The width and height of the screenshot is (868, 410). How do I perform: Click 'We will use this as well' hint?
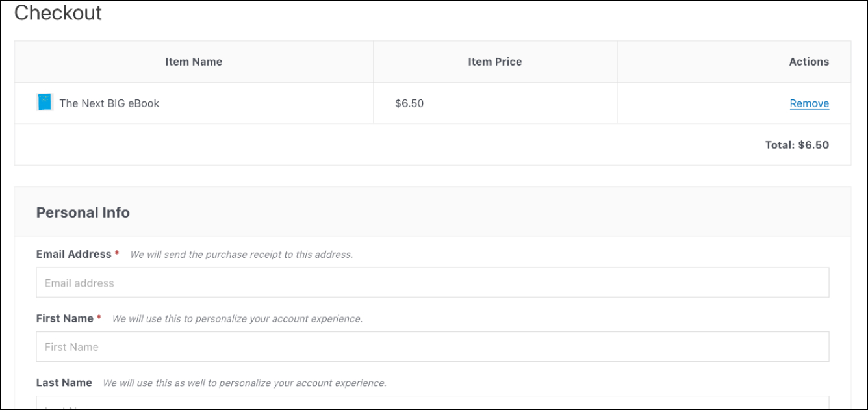[244, 383]
